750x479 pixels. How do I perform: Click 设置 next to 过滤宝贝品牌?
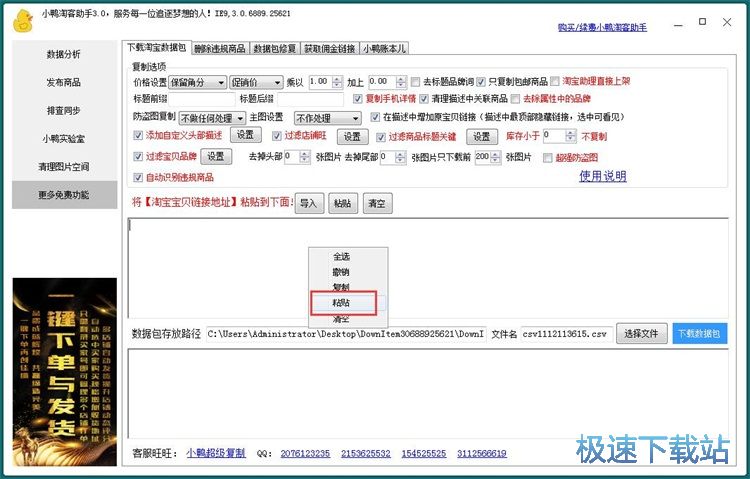coord(216,156)
